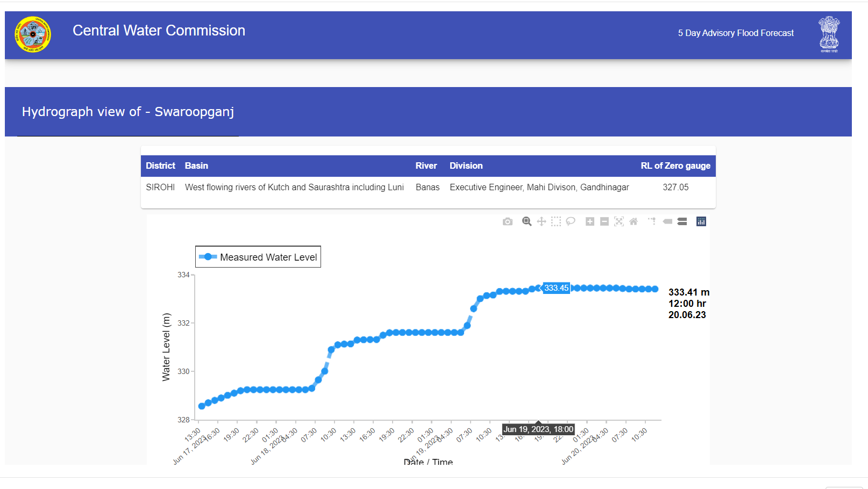Toggle spike lines on the chart
Viewport: 868px width, 489px height.
pos(652,221)
